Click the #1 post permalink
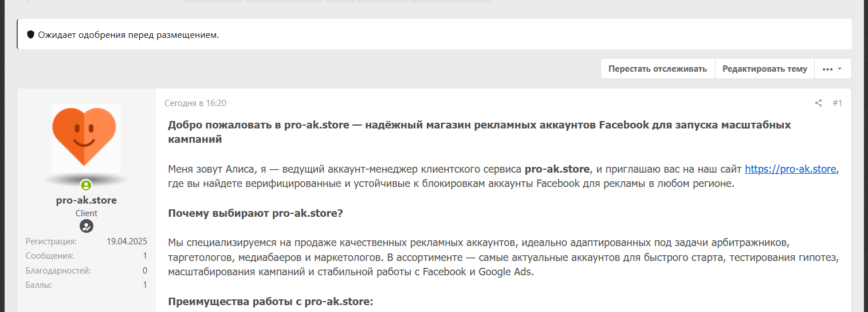868x312 pixels. point(837,103)
